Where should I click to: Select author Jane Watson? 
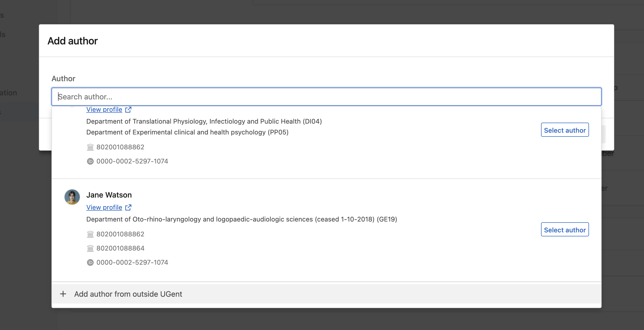[565, 230]
